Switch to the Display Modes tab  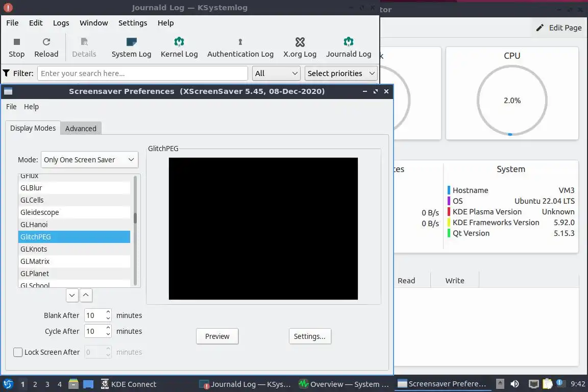33,128
